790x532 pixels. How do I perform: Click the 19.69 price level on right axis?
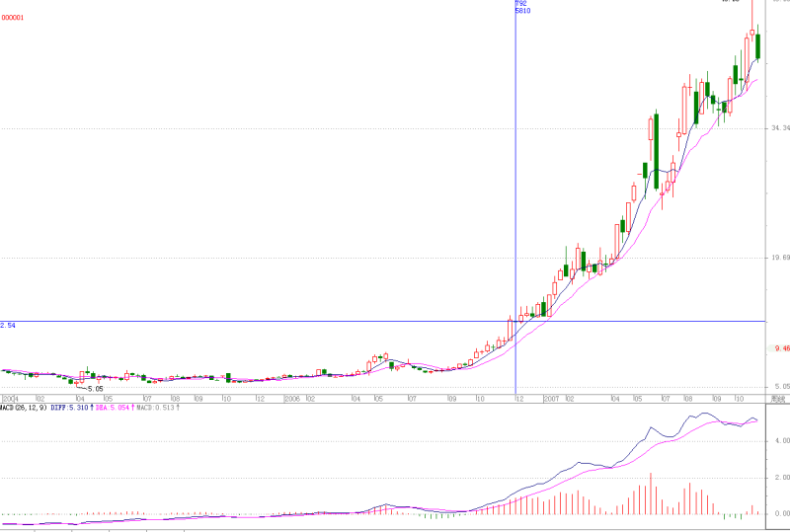pos(780,258)
